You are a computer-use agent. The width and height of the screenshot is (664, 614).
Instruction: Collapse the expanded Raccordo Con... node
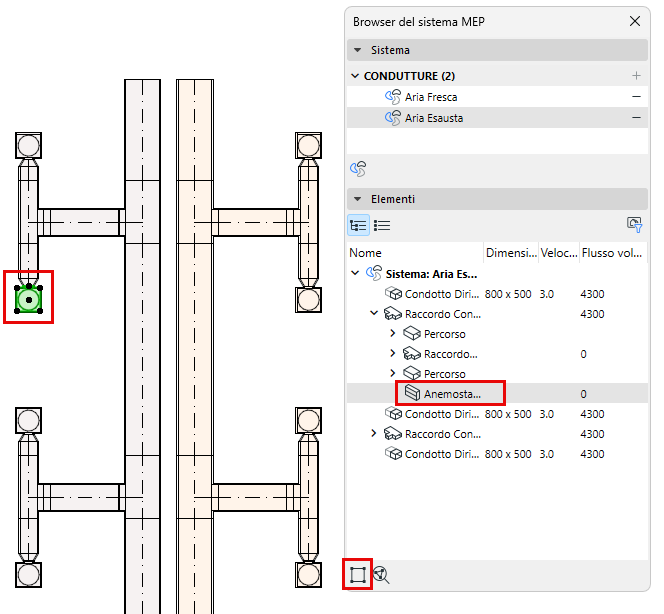pos(374,313)
